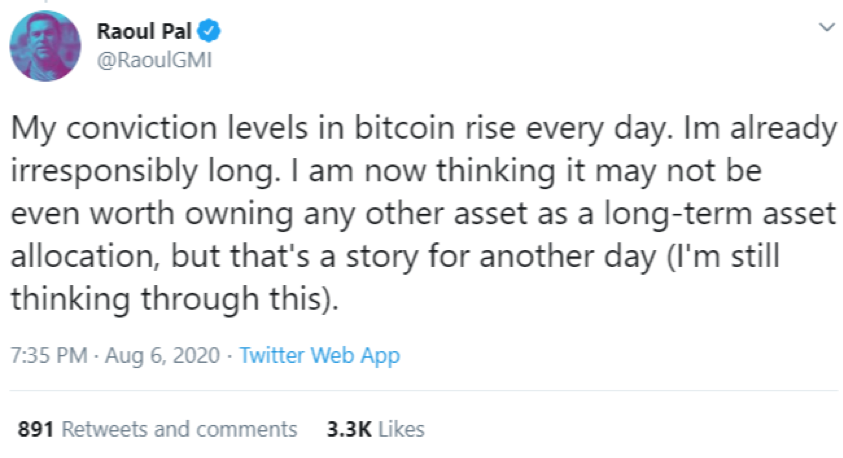The height and width of the screenshot is (458, 843).
Task: Click the 7:35 PM timestamp
Action: click(46, 355)
